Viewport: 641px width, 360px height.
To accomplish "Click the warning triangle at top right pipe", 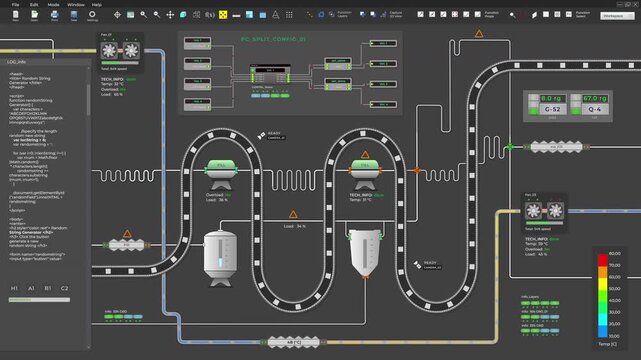I will [479, 34].
